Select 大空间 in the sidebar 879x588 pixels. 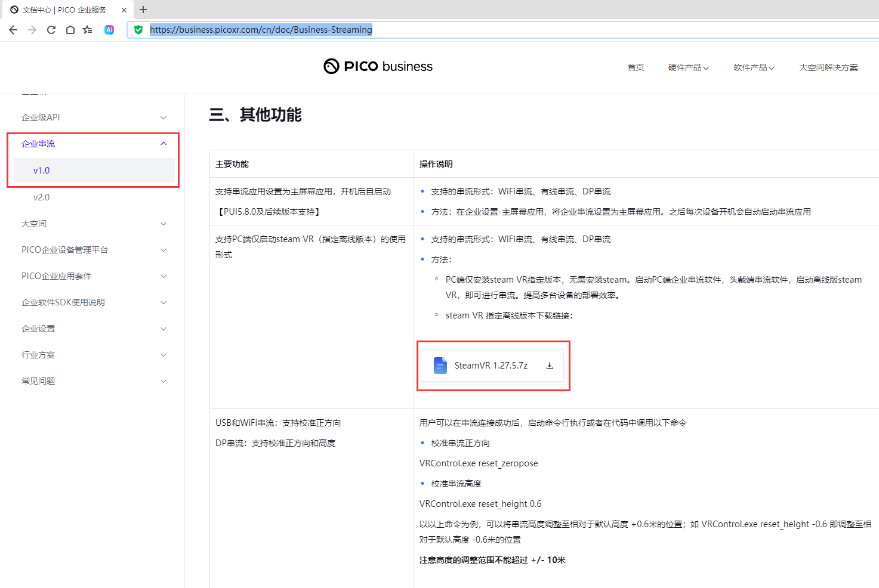34,224
